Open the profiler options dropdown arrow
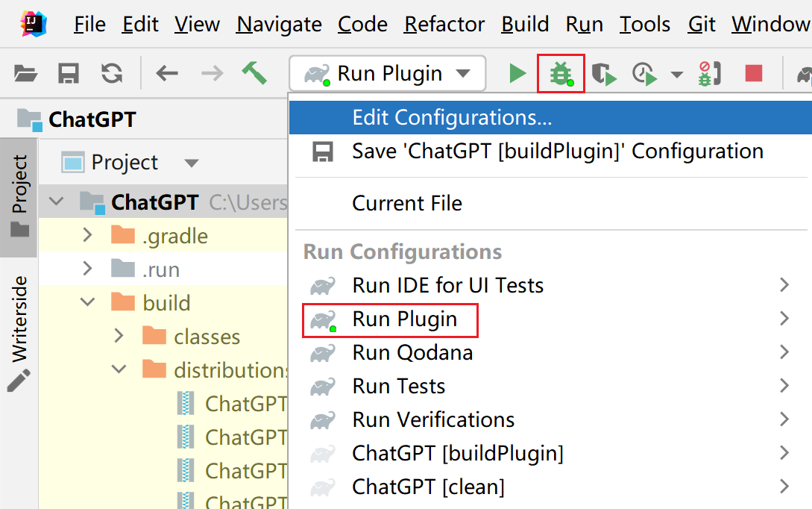Viewport: 812px width, 509px height. coord(676,75)
